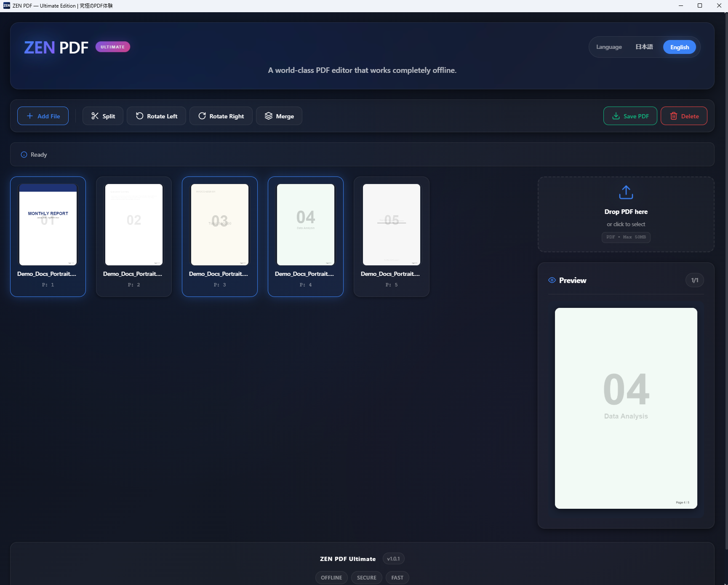Screen dimensions: 728x585
Task: Click the 'P: 2' page label
Action: coord(134,285)
